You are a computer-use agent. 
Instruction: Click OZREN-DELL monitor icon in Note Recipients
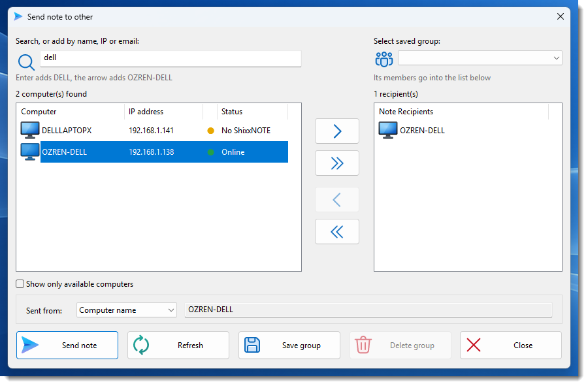[388, 131]
